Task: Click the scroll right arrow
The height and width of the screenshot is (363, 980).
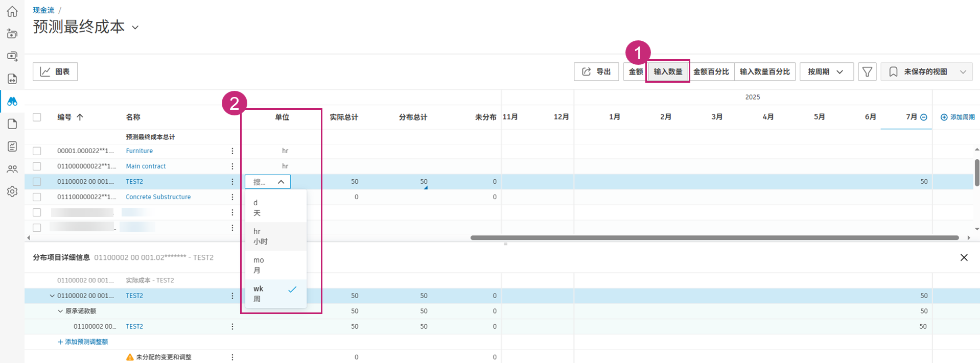Action: coord(968,237)
